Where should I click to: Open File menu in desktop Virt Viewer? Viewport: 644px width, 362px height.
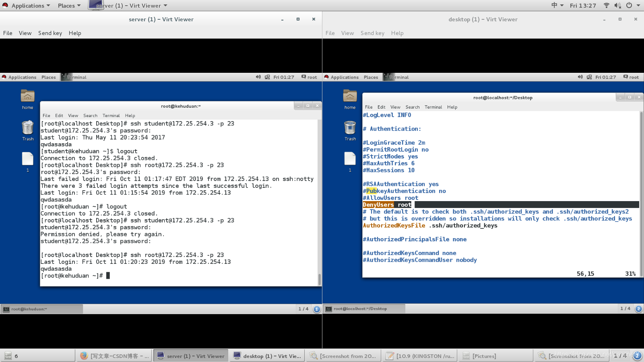tap(330, 33)
